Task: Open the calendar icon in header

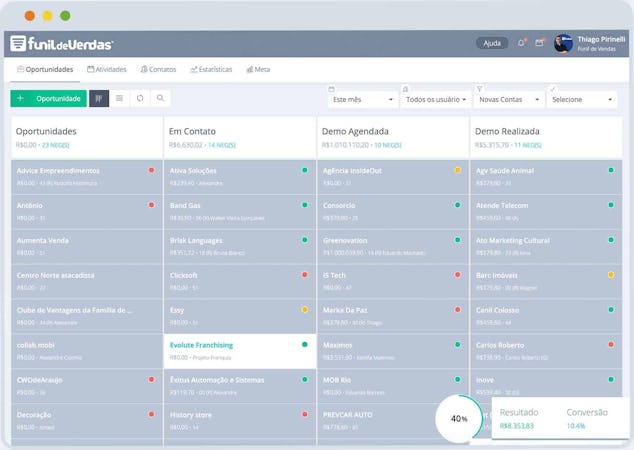Action: coord(540,42)
